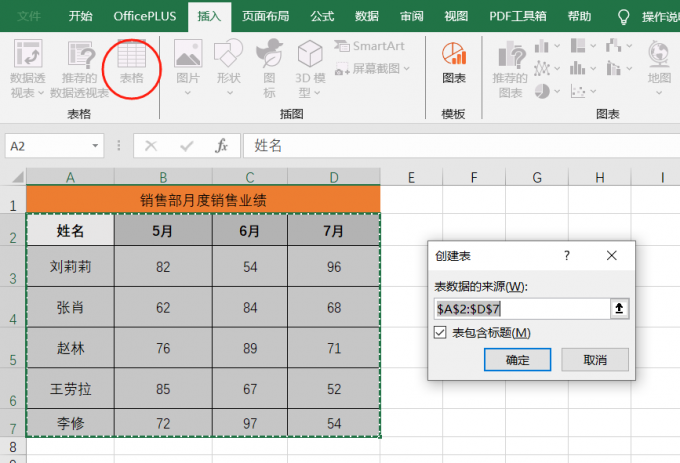Switch to the 审阅 tab
This screenshot has height=463, width=680.
click(412, 16)
